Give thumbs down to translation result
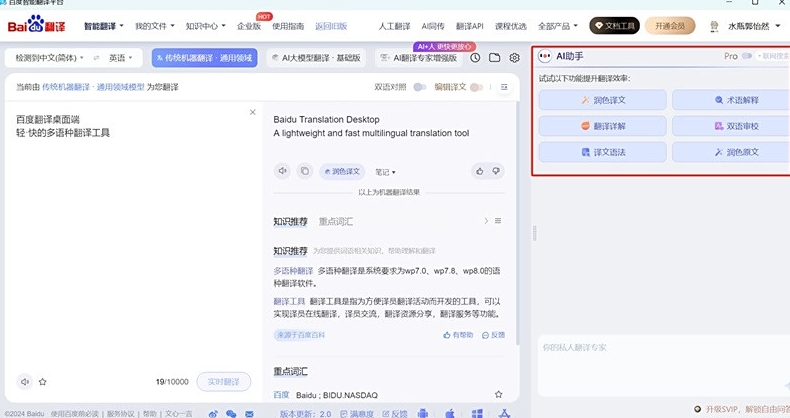The height and width of the screenshot is (418, 790). [x=496, y=171]
